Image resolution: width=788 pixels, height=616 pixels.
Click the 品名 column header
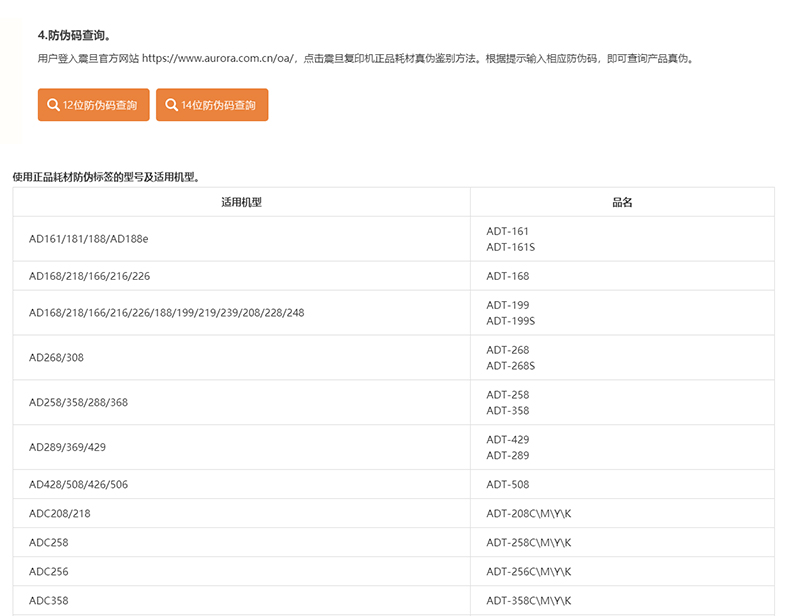pos(622,202)
